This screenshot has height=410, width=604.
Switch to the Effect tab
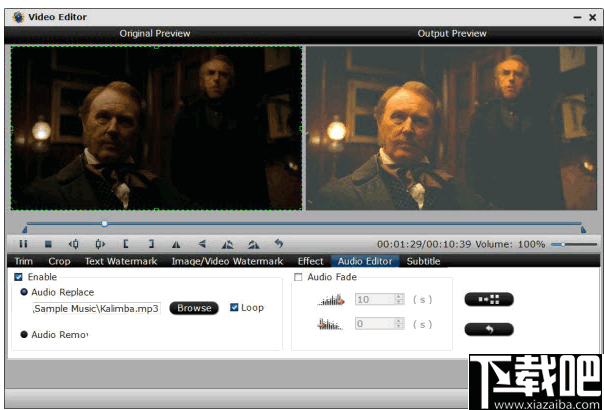[x=310, y=261]
